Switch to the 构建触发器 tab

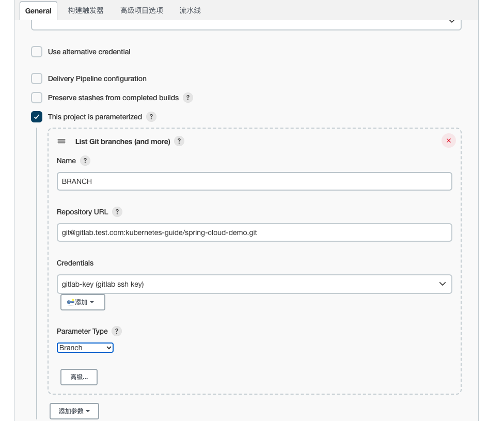pos(86,11)
